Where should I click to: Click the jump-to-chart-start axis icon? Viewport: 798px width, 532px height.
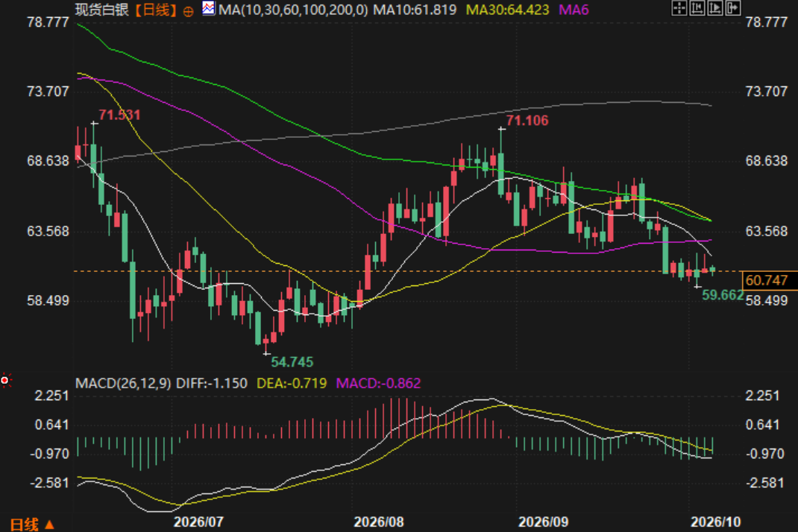tap(697, 7)
